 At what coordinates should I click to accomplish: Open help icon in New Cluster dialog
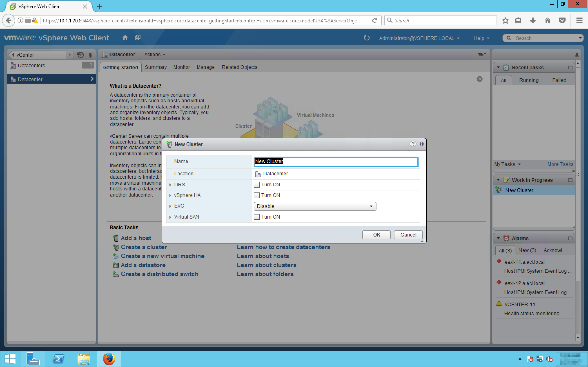(x=413, y=144)
